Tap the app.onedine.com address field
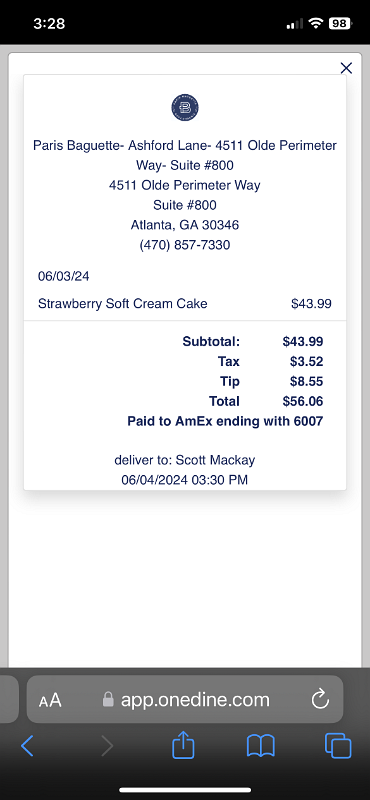This screenshot has height=800, width=370. 185,699
